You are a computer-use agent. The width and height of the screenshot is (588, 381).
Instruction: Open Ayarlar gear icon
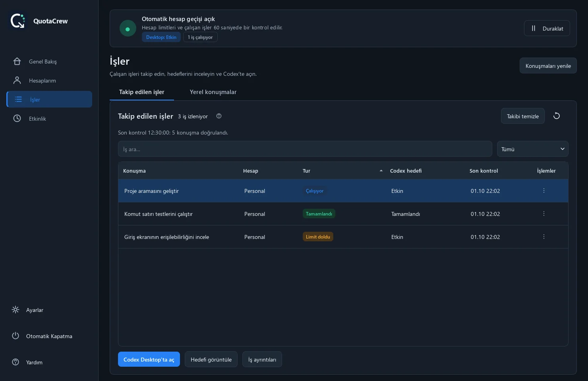(x=15, y=310)
